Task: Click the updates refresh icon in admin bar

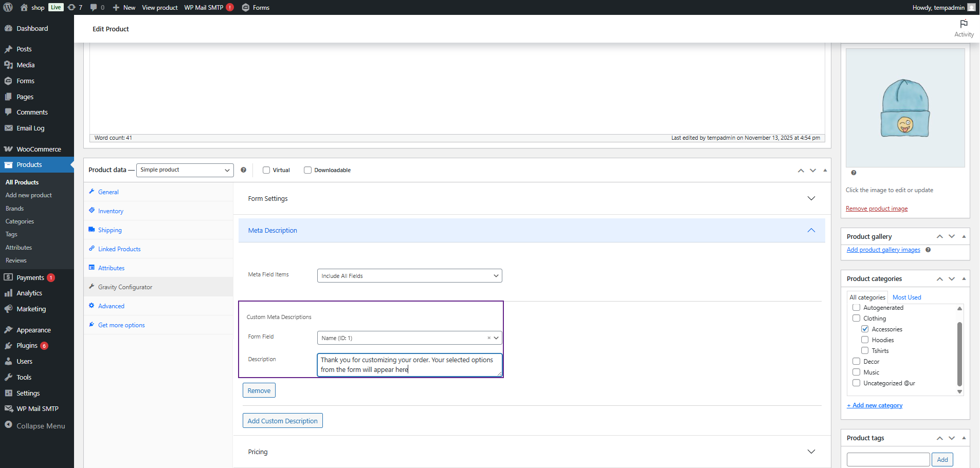Action: pos(72,7)
